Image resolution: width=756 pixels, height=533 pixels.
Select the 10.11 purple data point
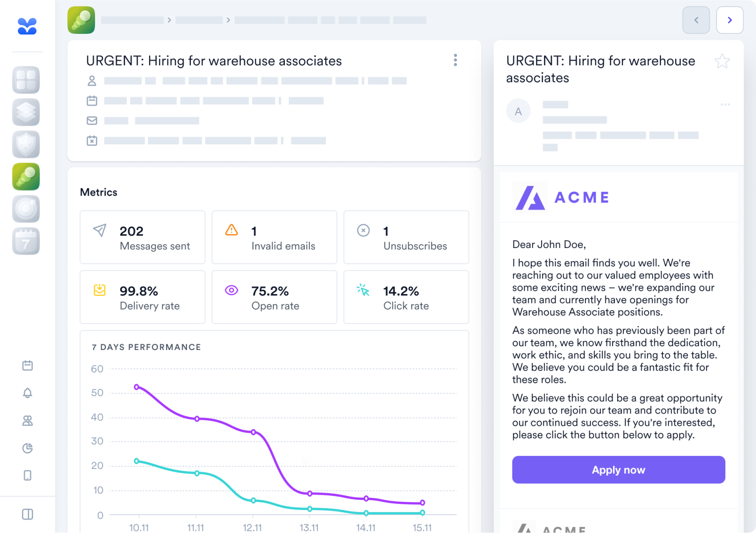click(137, 387)
